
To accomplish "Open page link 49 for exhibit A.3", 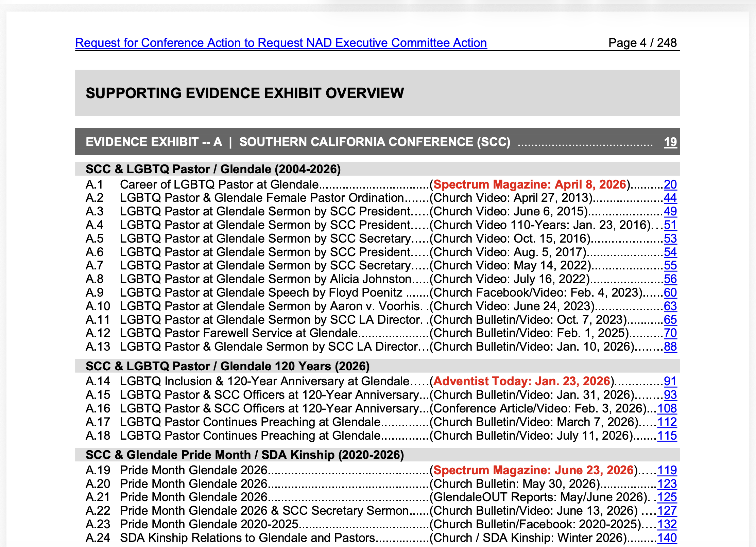I will tap(670, 211).
